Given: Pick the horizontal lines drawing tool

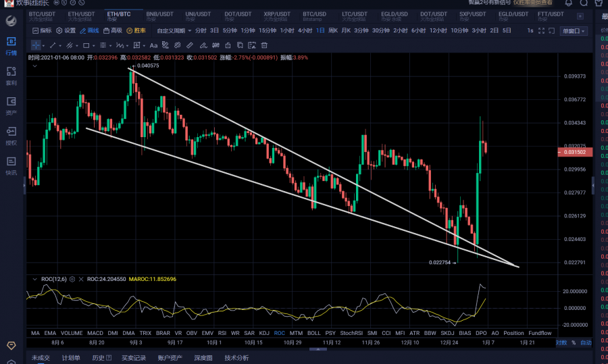Looking at the screenshot, I should pos(103,45).
